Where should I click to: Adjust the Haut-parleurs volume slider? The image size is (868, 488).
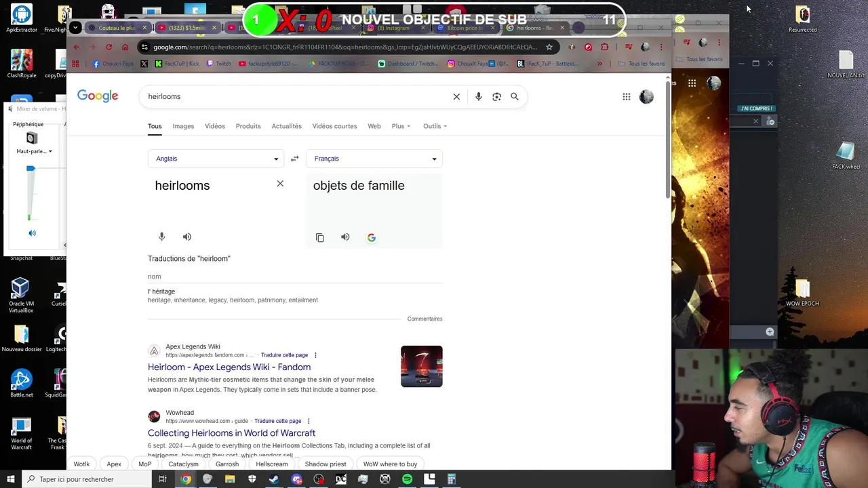point(31,169)
